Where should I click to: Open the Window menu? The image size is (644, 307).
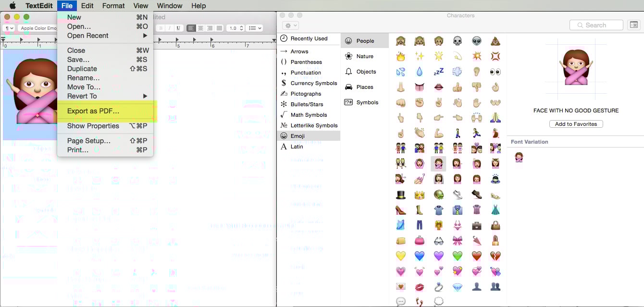(170, 6)
